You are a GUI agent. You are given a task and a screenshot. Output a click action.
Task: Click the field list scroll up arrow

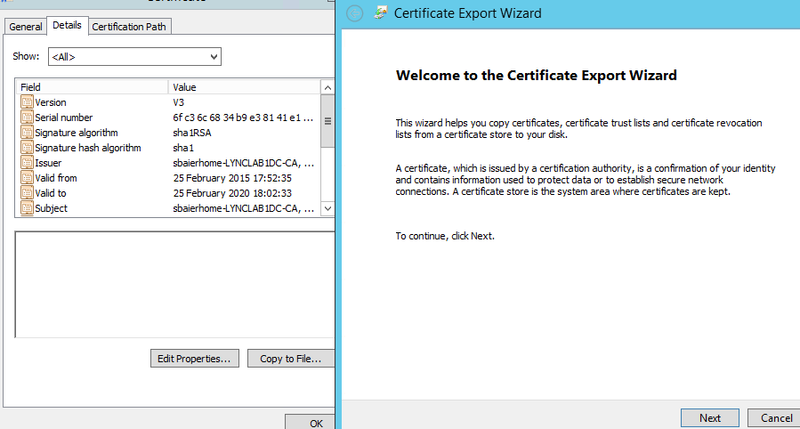point(328,88)
